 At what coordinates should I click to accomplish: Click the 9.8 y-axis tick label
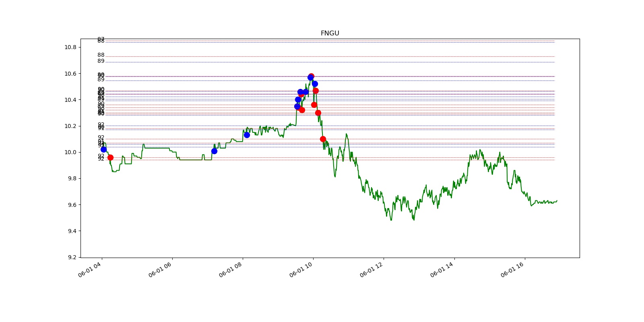coord(72,178)
